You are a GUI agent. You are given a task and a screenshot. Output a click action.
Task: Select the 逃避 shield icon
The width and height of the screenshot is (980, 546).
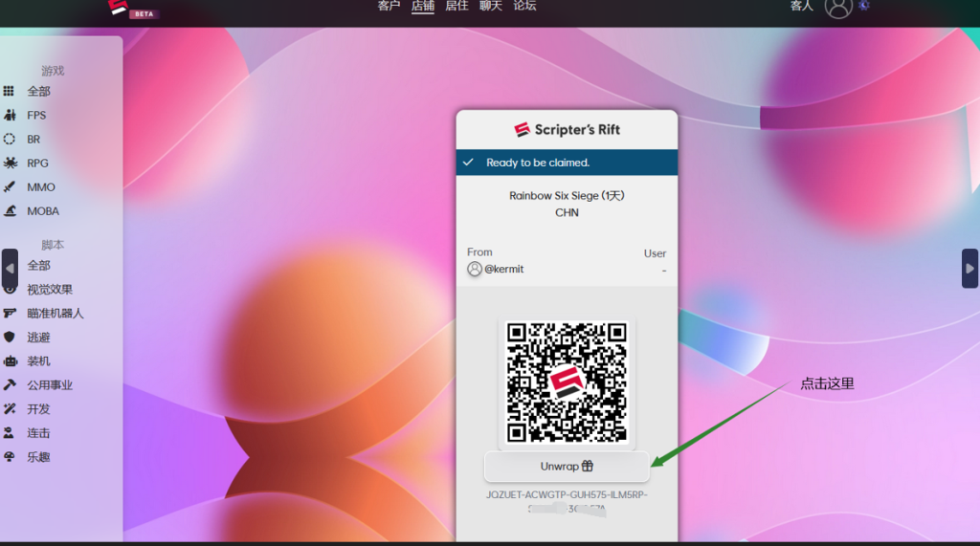[10, 337]
